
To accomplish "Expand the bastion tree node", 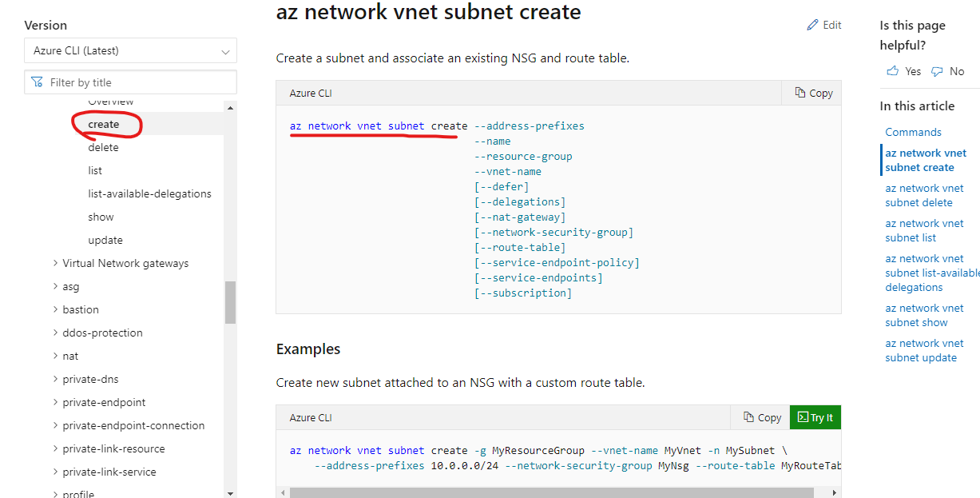I will [x=55, y=309].
